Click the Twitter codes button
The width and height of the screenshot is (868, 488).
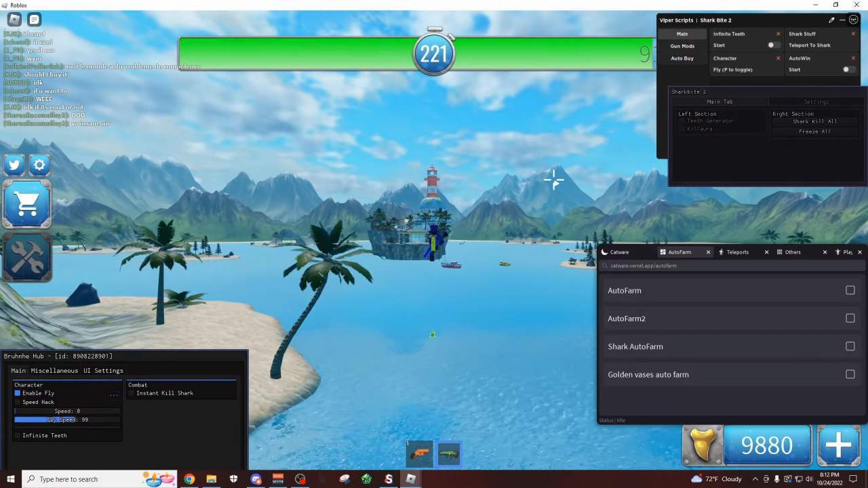(14, 165)
